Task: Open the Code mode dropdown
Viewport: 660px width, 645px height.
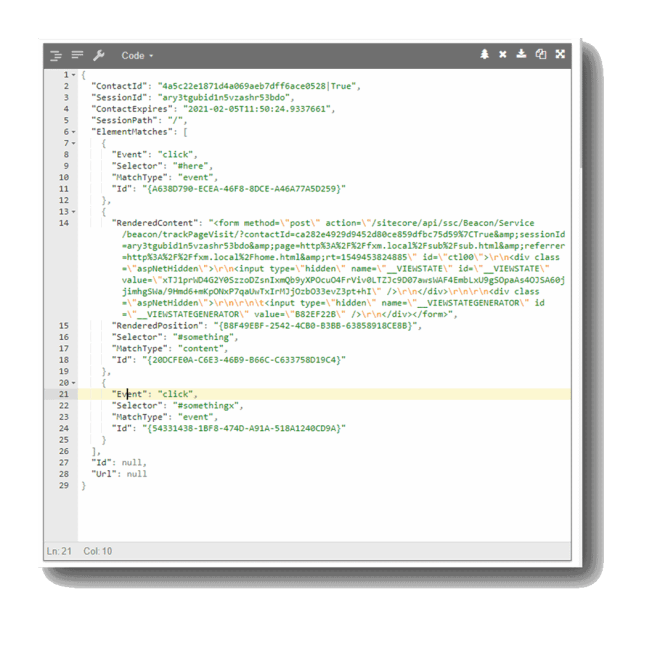Action: [x=137, y=56]
